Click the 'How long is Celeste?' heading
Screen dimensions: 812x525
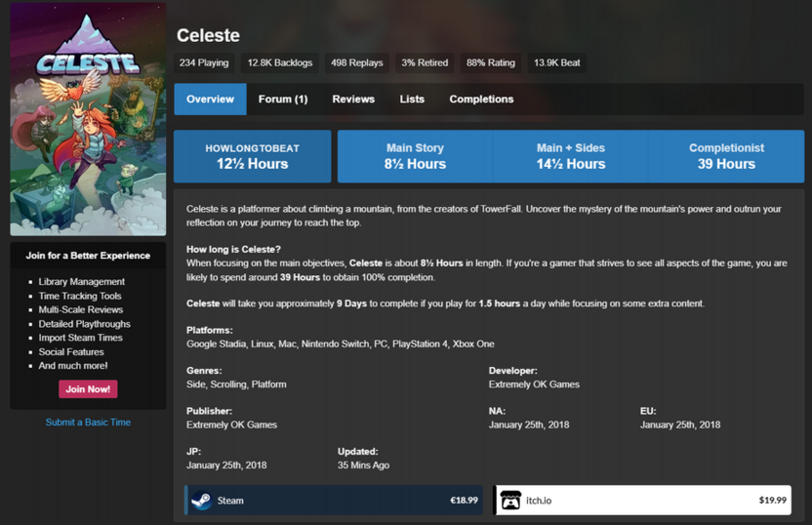233,249
